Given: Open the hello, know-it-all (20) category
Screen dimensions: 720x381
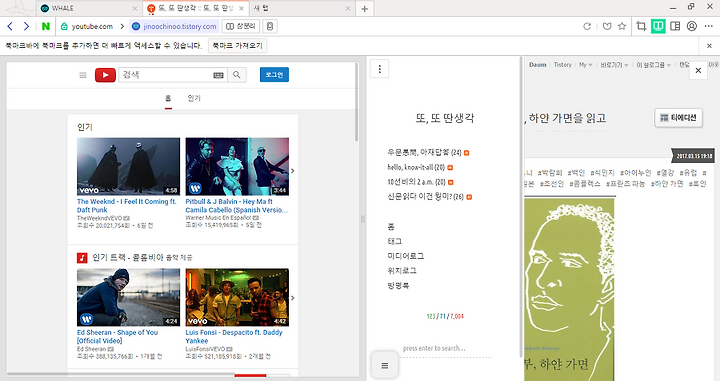Looking at the screenshot, I should [416, 167].
